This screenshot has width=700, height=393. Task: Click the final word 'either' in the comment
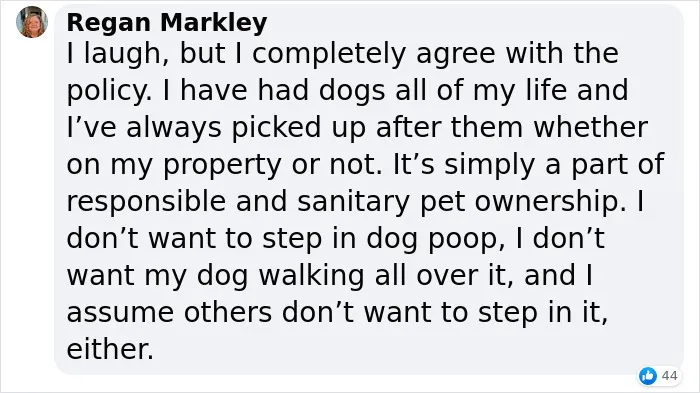pyautogui.click(x=110, y=349)
